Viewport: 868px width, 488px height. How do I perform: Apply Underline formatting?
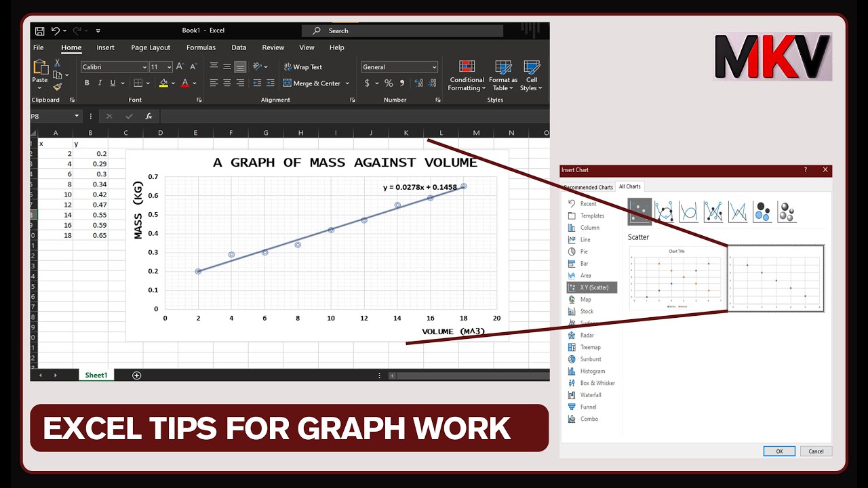click(x=113, y=83)
